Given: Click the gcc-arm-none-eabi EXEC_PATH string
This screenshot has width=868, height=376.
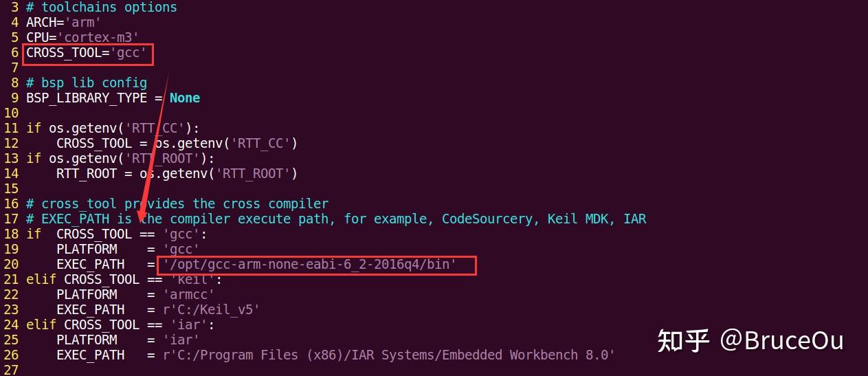Looking at the screenshot, I should coord(317,264).
